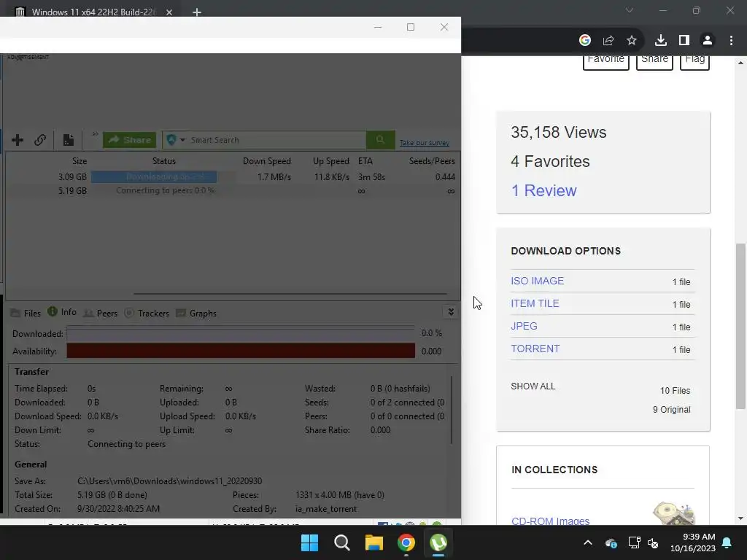Image resolution: width=747 pixels, height=560 pixels.
Task: Collapse the detail pane with double chevron
Action: 451,312
